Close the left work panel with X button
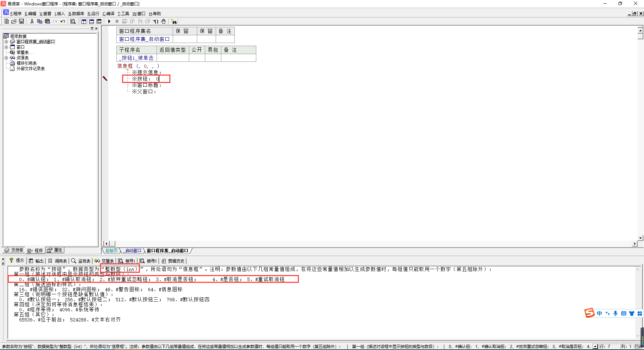 coord(96,28)
